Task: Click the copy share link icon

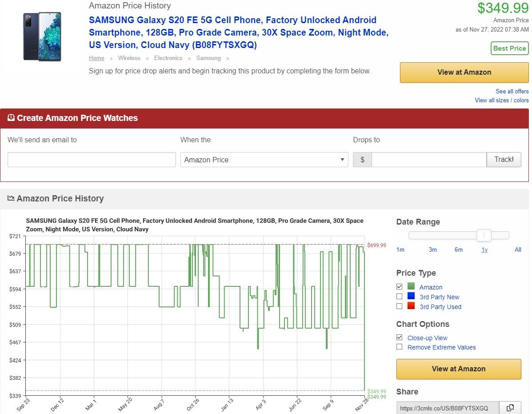Action: click(510, 408)
